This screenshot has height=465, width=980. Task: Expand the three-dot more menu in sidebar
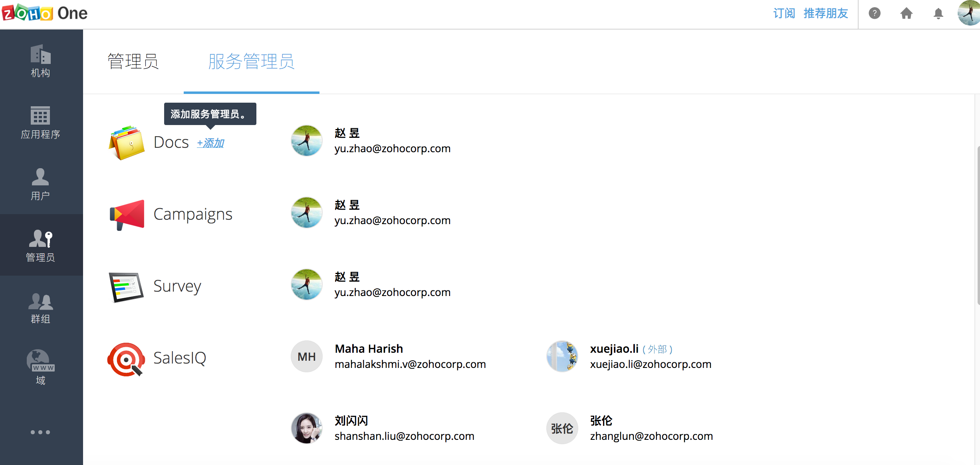[x=40, y=432]
